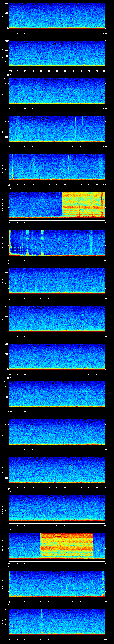Screen dimensions: 114x644
Task: Click the 9:28:00 start time label
Action: click(x=9, y=563)
